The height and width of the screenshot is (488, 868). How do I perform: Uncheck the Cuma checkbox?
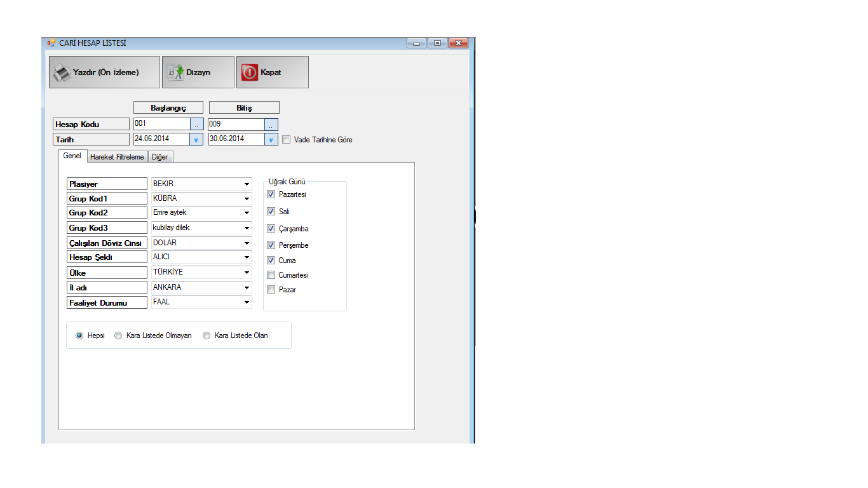click(271, 261)
